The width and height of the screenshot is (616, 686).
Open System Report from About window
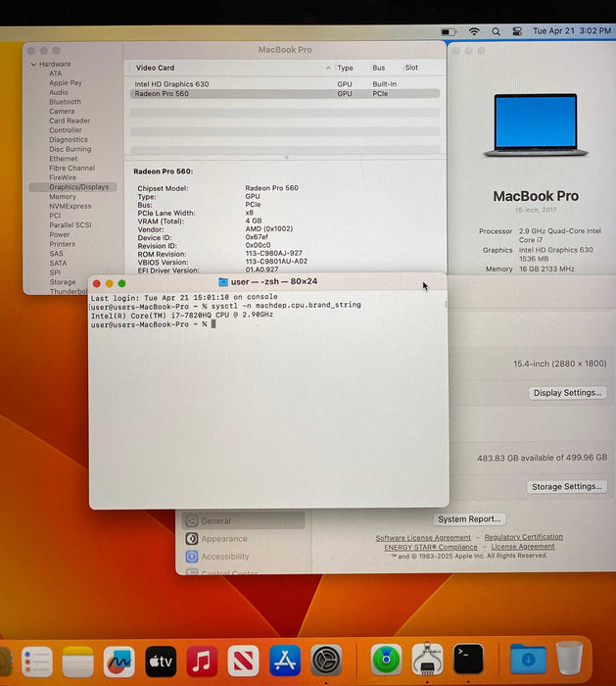(469, 518)
